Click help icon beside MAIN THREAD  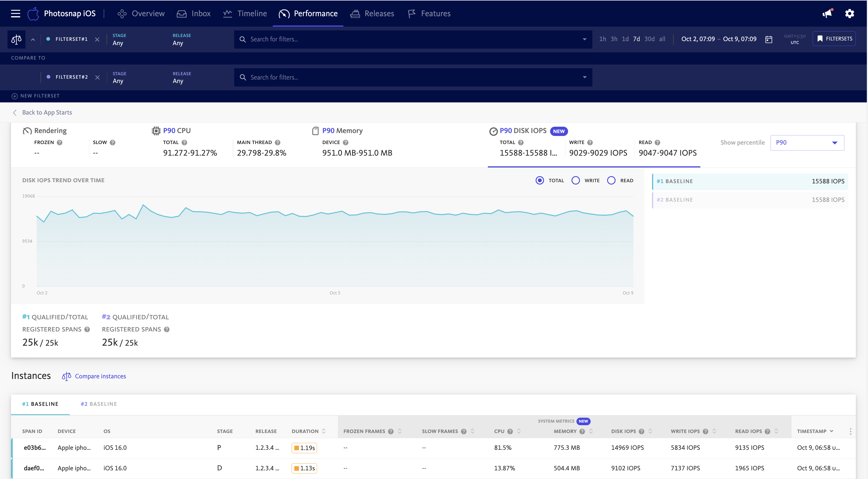[x=278, y=142]
